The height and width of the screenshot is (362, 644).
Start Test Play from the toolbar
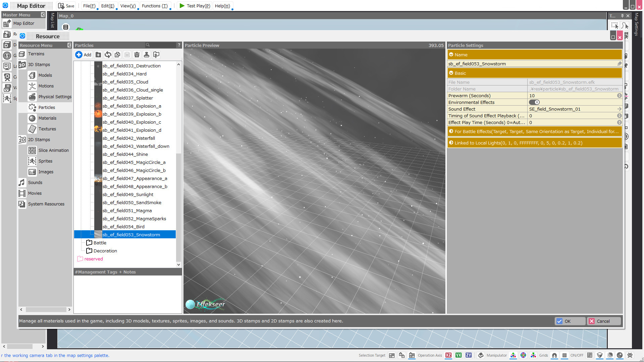pos(195,6)
